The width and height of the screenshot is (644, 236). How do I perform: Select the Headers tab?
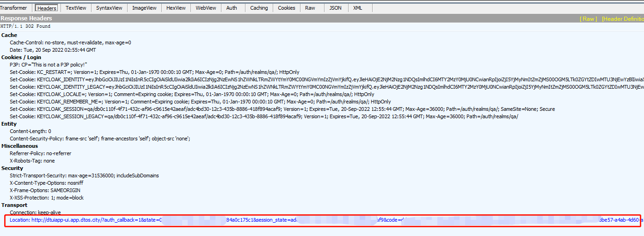47,8
